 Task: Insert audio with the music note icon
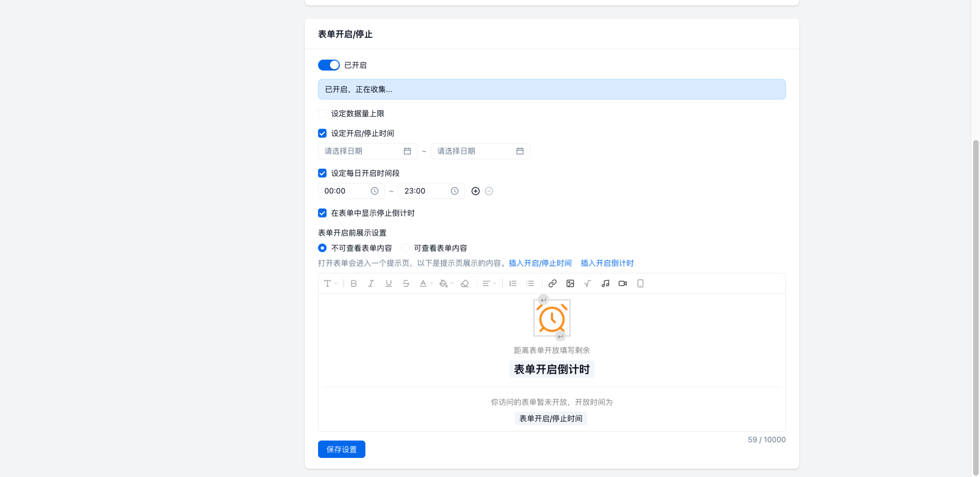(x=605, y=283)
